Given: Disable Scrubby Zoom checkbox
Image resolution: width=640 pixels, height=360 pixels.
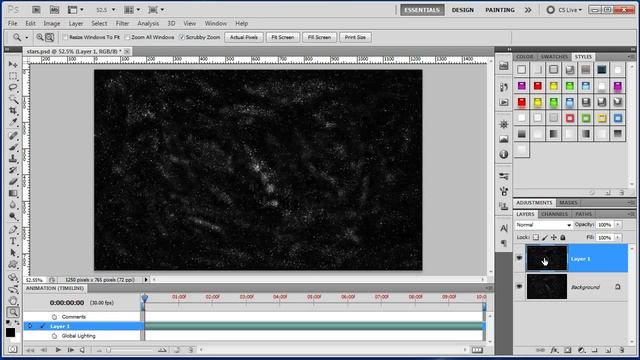Looking at the screenshot, I should pyautogui.click(x=182, y=37).
